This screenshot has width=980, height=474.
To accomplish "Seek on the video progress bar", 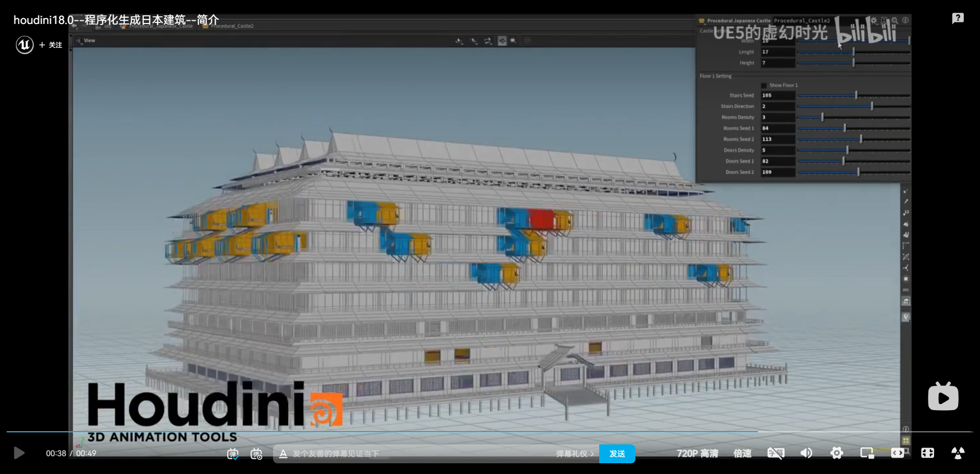I will tap(489, 432).
